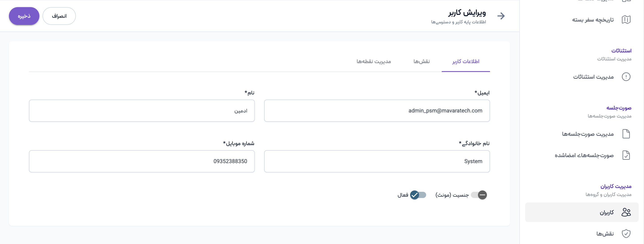Click the مدیریت استثنائات alert icon
Image resolution: width=644 pixels, height=244 pixels.
[x=626, y=77]
